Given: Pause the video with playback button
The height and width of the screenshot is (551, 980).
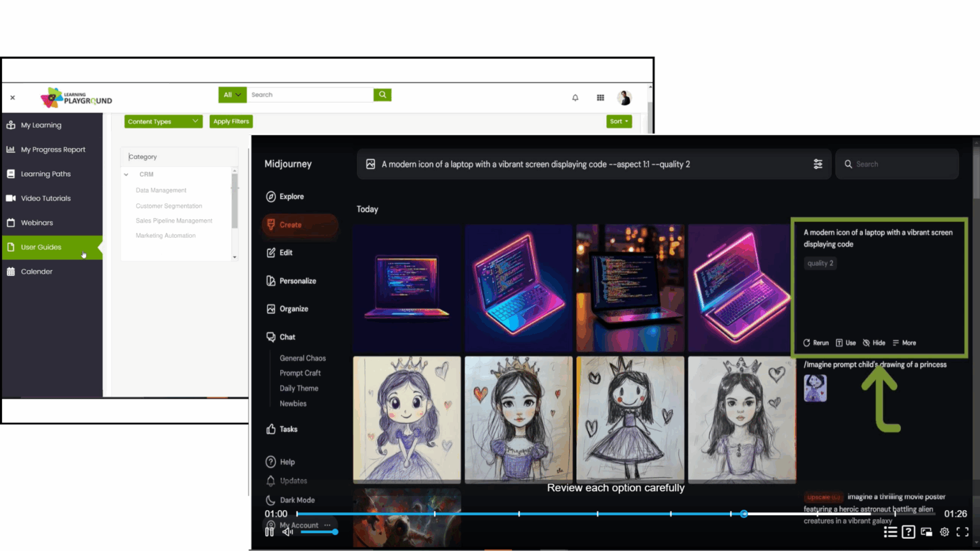Looking at the screenshot, I should coord(269,531).
